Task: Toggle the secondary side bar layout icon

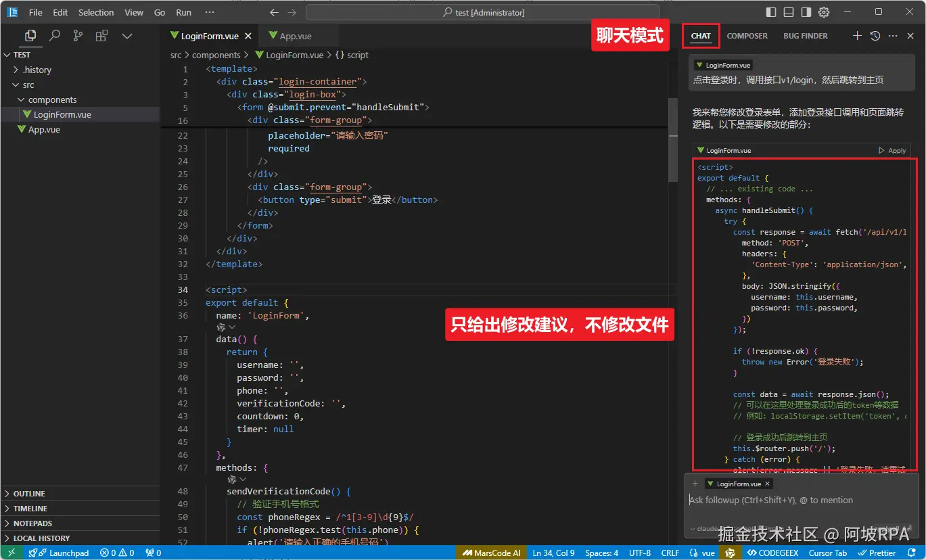Action: point(806,12)
